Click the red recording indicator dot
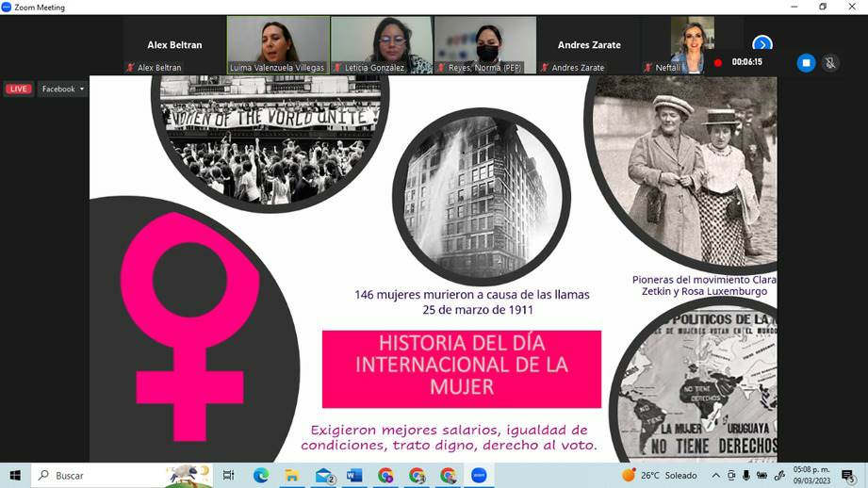This screenshot has width=868, height=488. click(718, 62)
